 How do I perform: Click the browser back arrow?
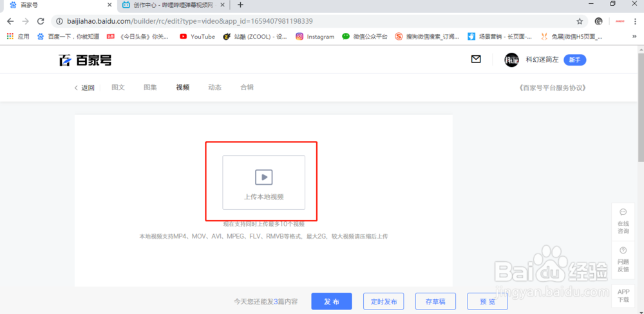click(10, 21)
